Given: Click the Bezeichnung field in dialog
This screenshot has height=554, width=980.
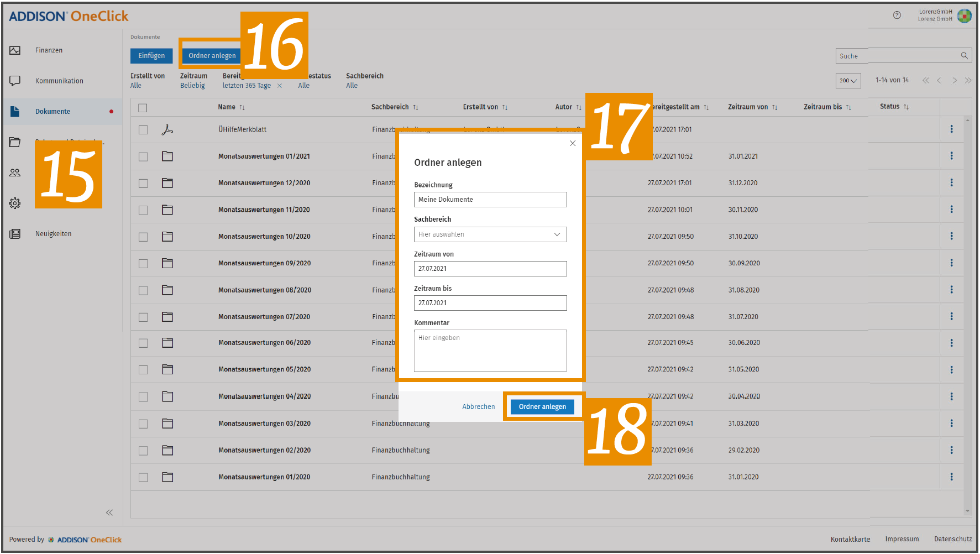Looking at the screenshot, I should (x=490, y=200).
